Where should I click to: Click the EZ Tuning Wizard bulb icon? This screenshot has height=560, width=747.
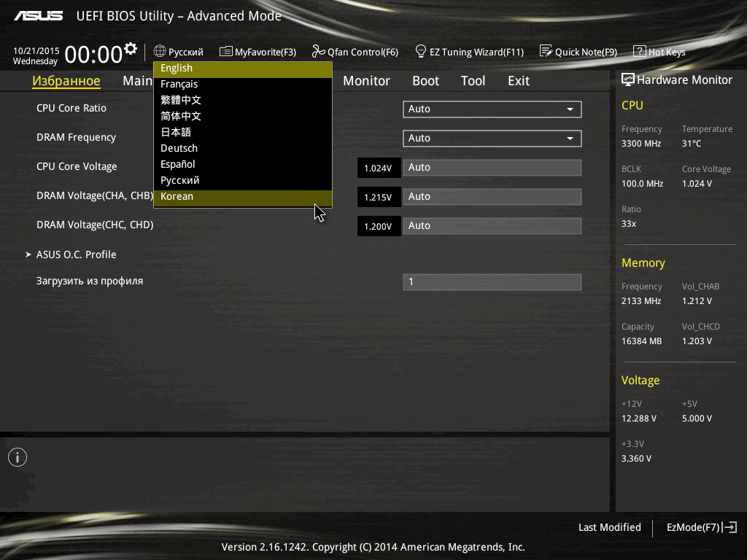[x=421, y=51]
